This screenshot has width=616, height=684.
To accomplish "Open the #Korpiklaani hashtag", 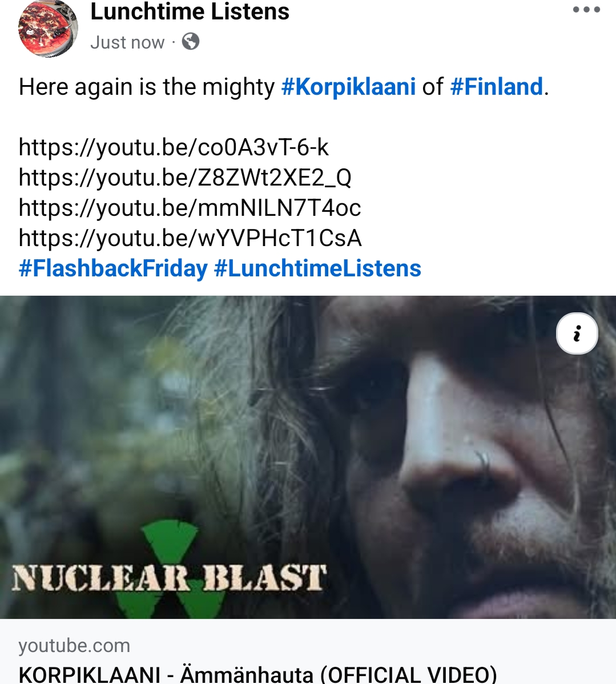I will pyautogui.click(x=348, y=87).
